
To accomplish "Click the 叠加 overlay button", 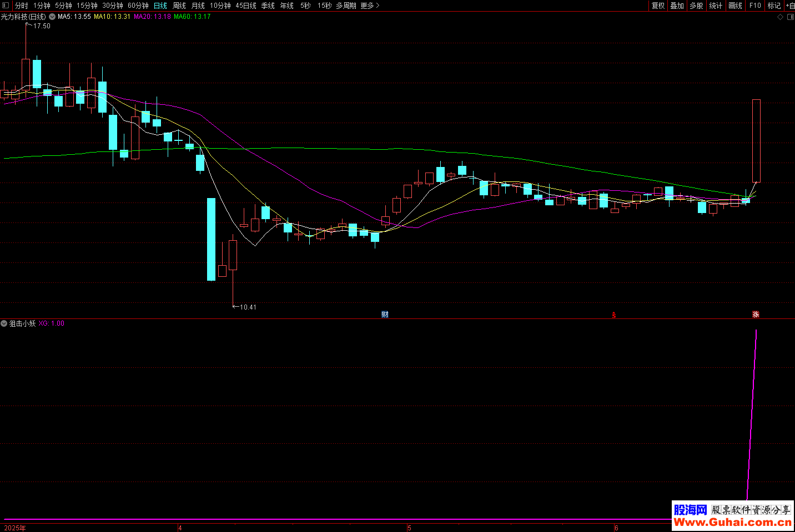I will point(677,6).
